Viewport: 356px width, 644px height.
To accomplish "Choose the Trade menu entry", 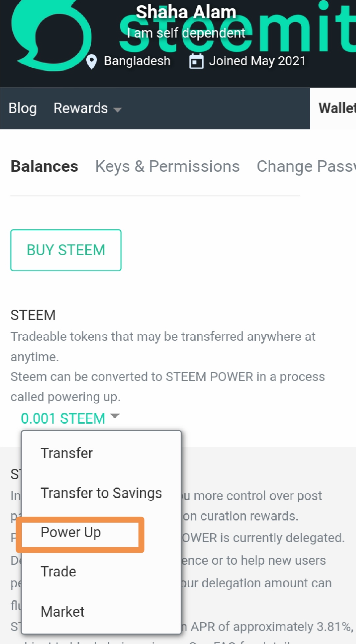I will click(58, 572).
